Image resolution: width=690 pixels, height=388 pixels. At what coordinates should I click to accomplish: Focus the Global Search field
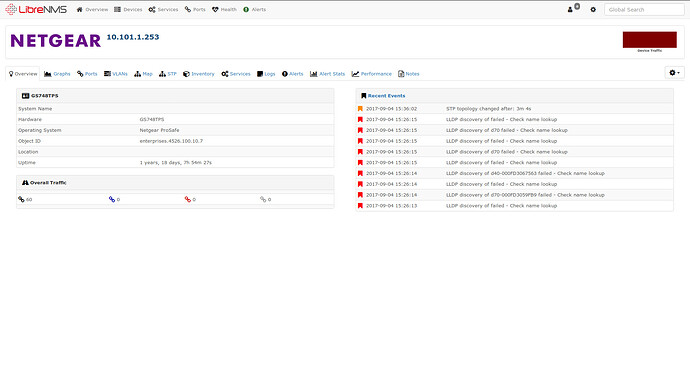pyautogui.click(x=644, y=9)
